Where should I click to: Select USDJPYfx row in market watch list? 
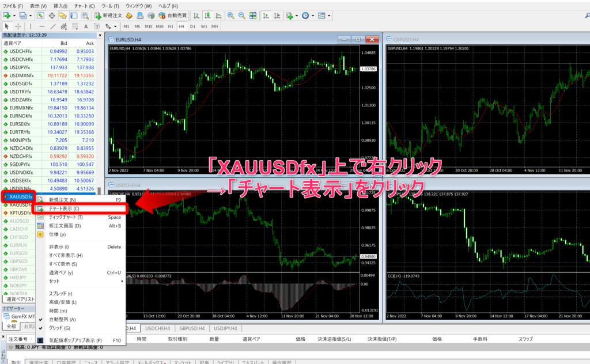pyautogui.click(x=22, y=67)
